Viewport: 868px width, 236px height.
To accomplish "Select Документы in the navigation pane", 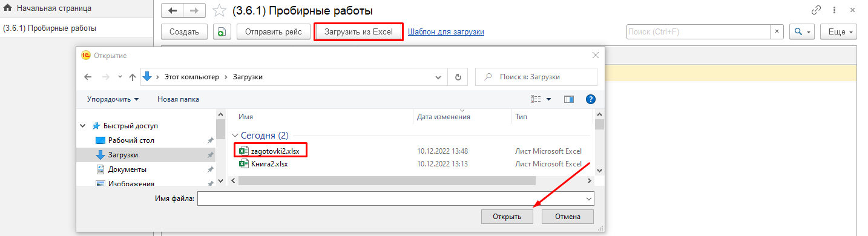I will (127, 169).
